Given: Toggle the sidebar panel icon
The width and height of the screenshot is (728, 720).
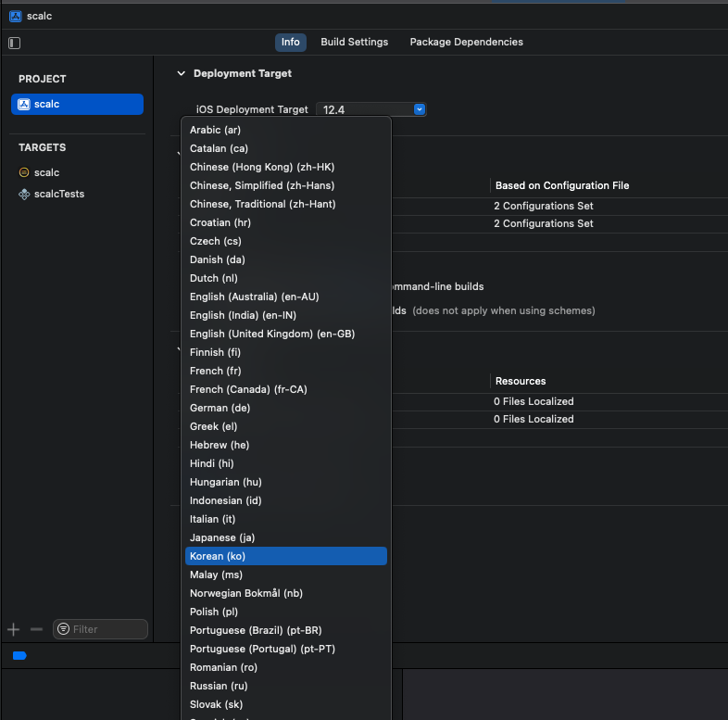Looking at the screenshot, I should point(15,44).
